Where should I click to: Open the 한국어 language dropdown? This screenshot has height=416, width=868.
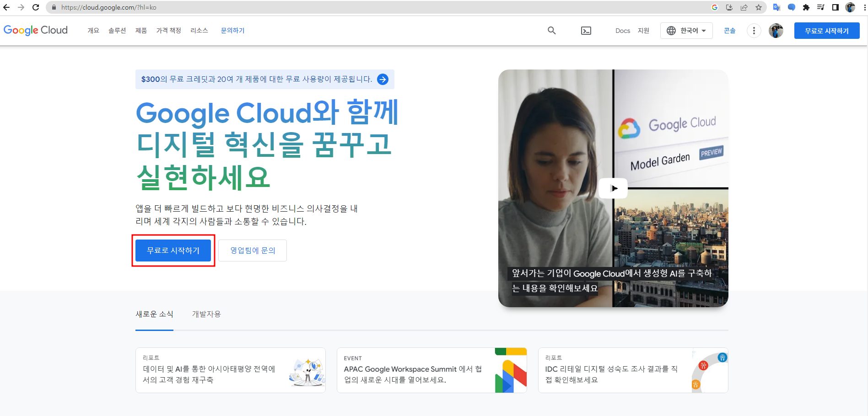686,31
